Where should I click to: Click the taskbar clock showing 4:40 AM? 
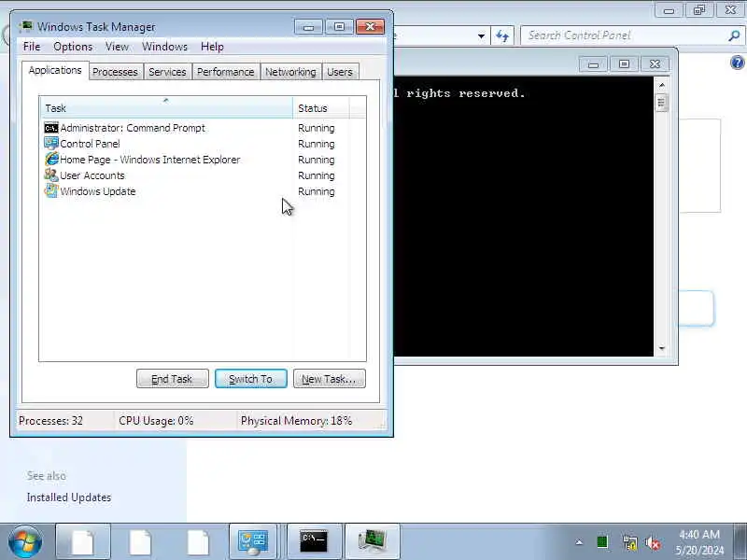(x=698, y=542)
